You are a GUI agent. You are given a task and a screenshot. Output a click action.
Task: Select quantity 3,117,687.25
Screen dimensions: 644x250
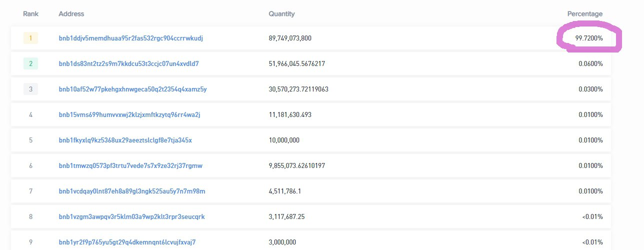point(287,216)
